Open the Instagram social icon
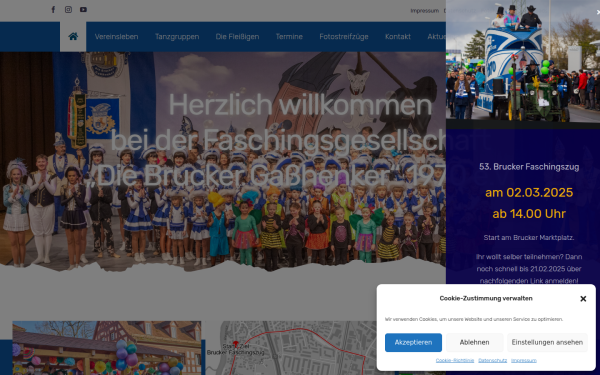Image resolution: width=600 pixels, height=375 pixels. coord(68,10)
